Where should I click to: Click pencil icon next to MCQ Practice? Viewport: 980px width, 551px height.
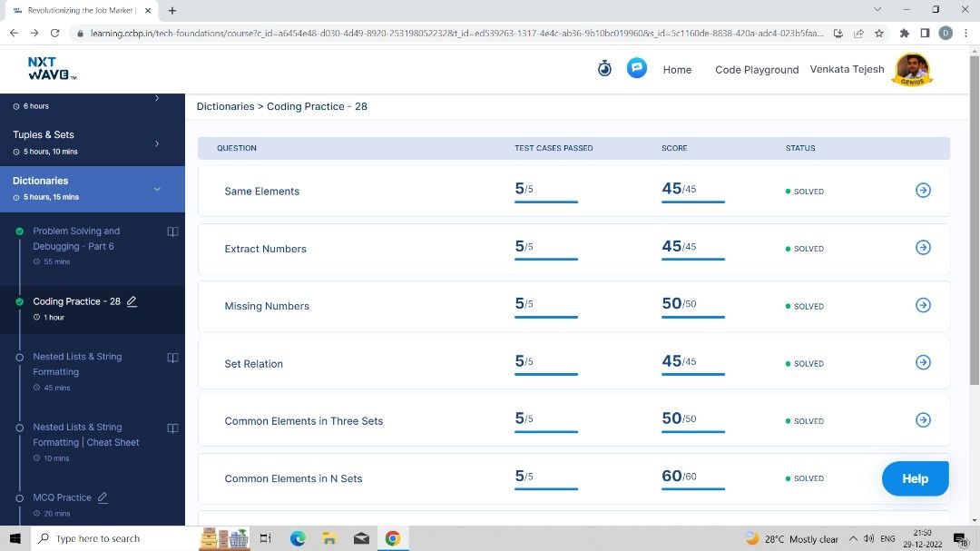[103, 497]
